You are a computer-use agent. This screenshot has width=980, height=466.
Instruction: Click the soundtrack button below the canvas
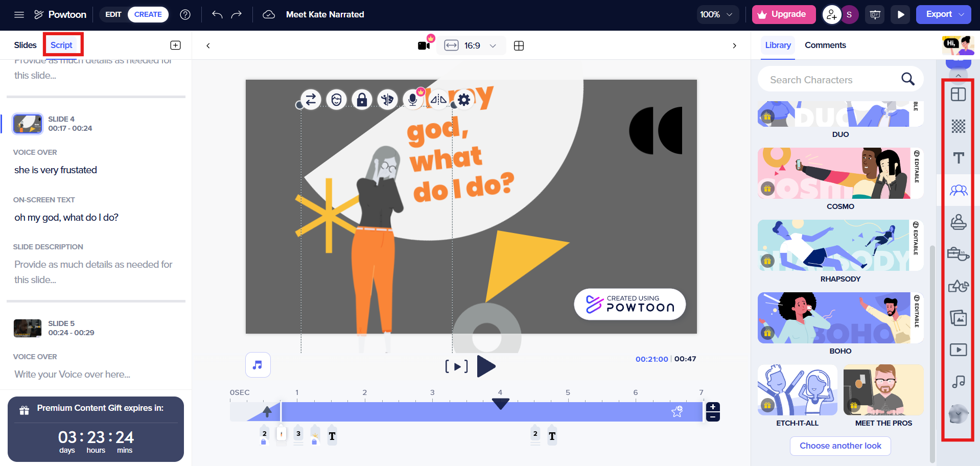point(258,365)
